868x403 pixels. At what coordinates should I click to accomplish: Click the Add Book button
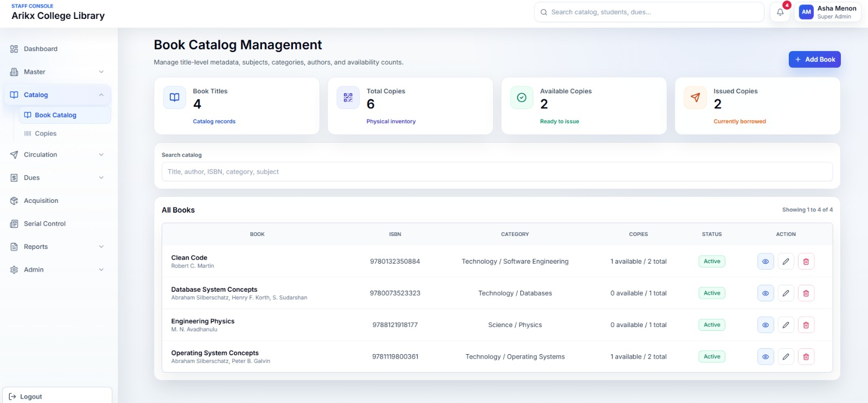click(x=814, y=60)
